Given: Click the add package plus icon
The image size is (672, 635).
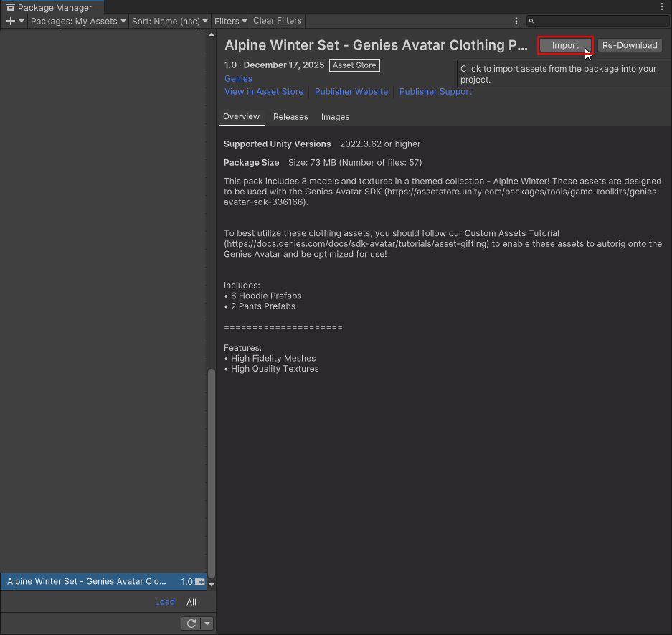Looking at the screenshot, I should click(11, 22).
